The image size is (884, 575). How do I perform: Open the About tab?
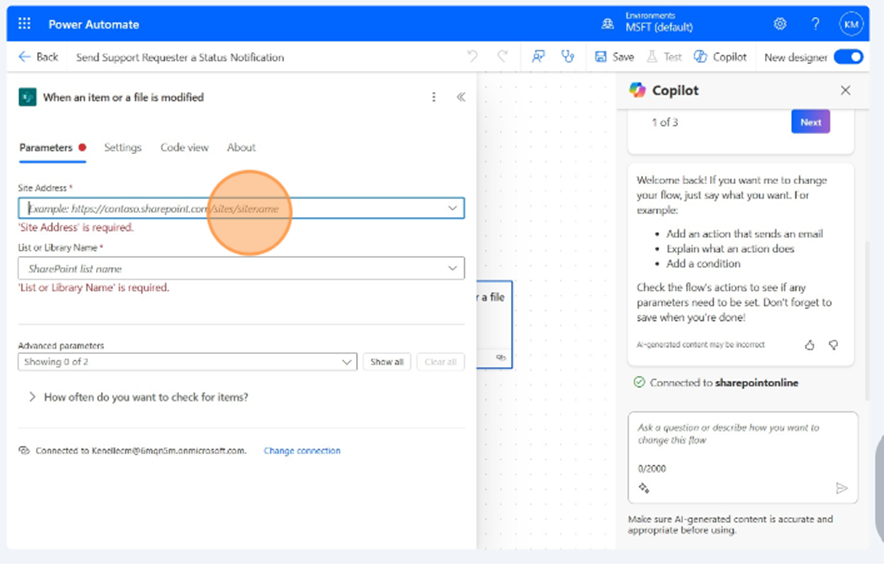tap(241, 148)
